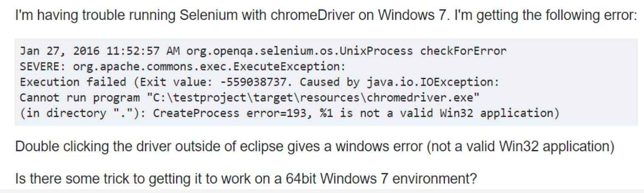
Task: Click the checkForError method name
Action: [x=463, y=51]
